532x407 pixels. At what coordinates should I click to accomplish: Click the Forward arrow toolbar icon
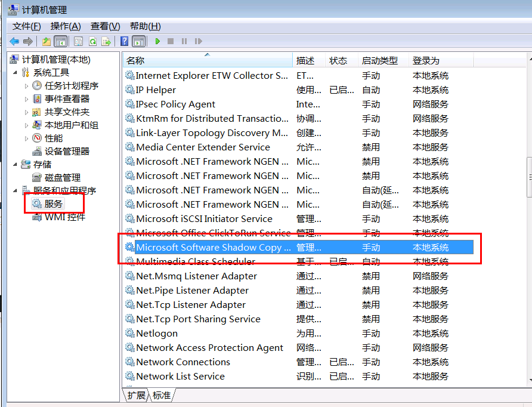pyautogui.click(x=28, y=41)
